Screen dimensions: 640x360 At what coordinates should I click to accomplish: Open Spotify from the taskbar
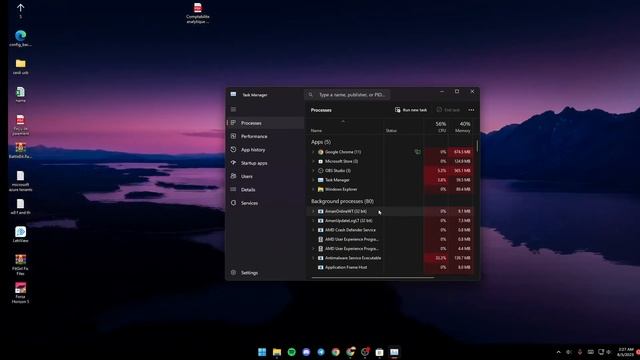291,352
